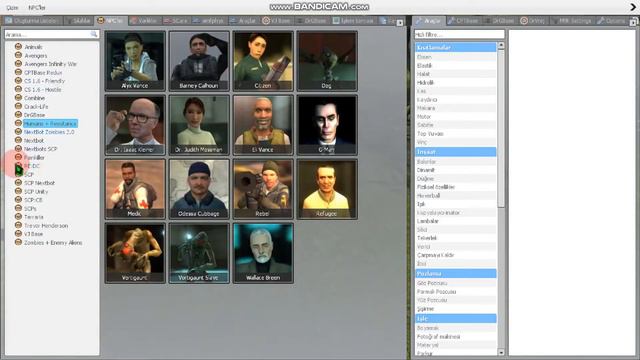Select CS 1.6 - Hostile category

click(42, 89)
